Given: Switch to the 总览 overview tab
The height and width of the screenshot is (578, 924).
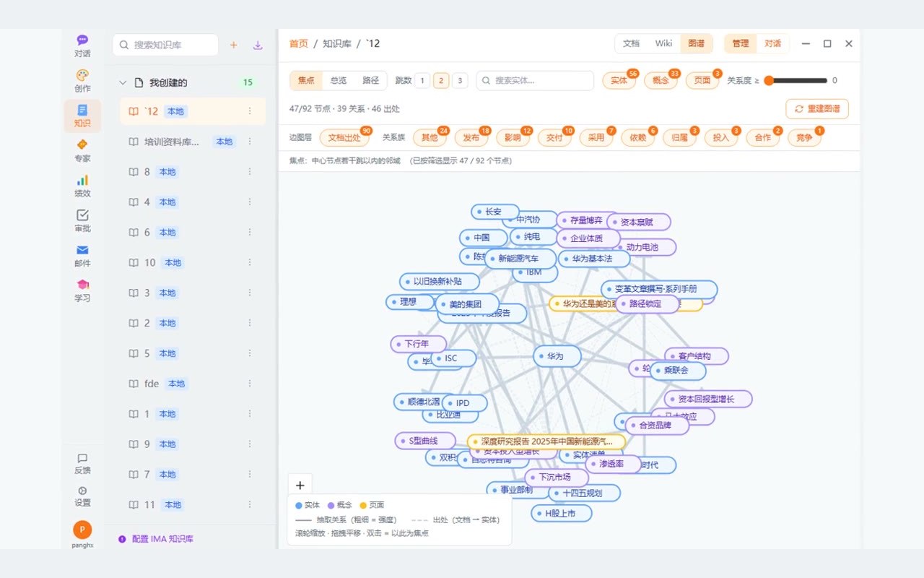Looking at the screenshot, I should coord(339,80).
